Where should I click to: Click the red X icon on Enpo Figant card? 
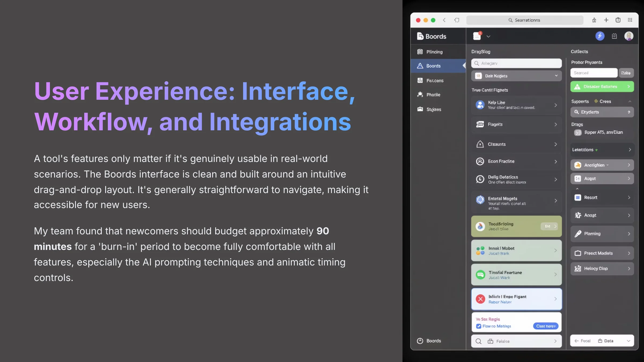click(480, 299)
